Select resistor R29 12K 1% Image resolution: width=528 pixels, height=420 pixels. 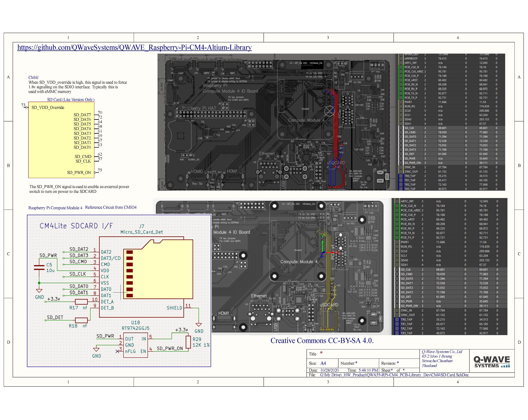tap(188, 342)
